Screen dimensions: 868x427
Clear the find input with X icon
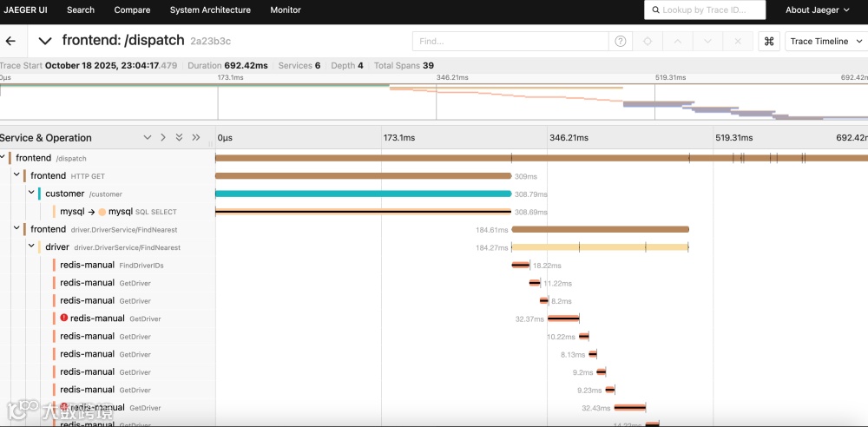pyautogui.click(x=737, y=41)
